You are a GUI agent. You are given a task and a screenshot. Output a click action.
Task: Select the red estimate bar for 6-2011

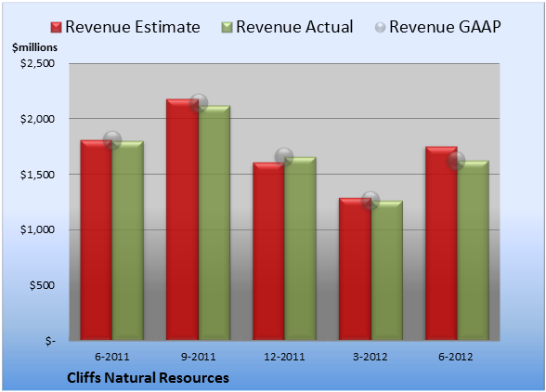coord(97,240)
